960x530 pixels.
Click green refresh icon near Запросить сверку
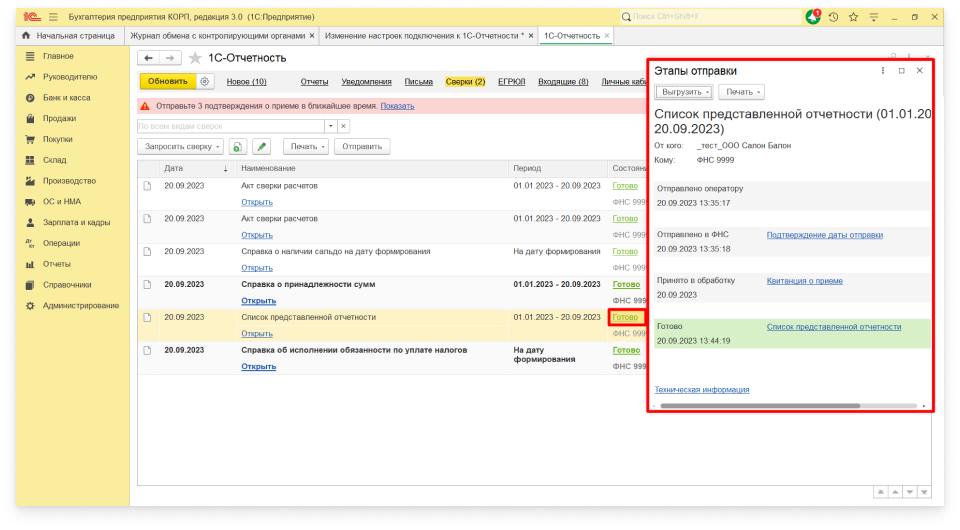point(238,147)
